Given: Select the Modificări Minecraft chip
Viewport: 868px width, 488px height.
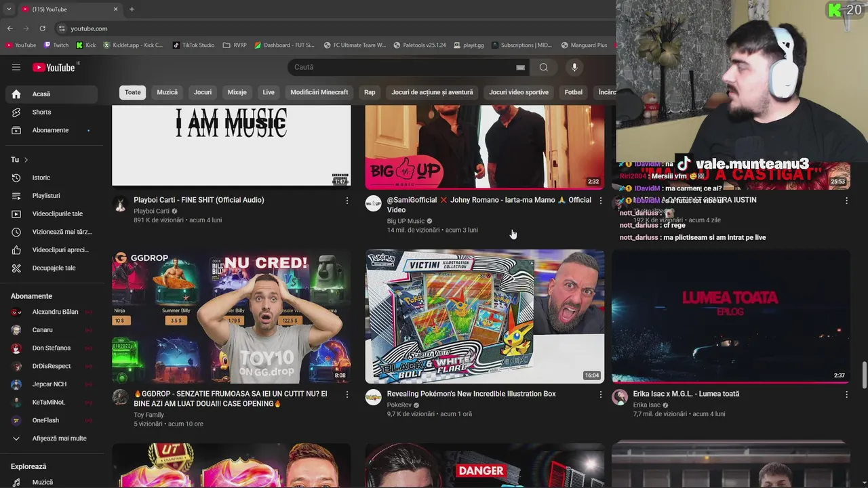Looking at the screenshot, I should (x=319, y=92).
